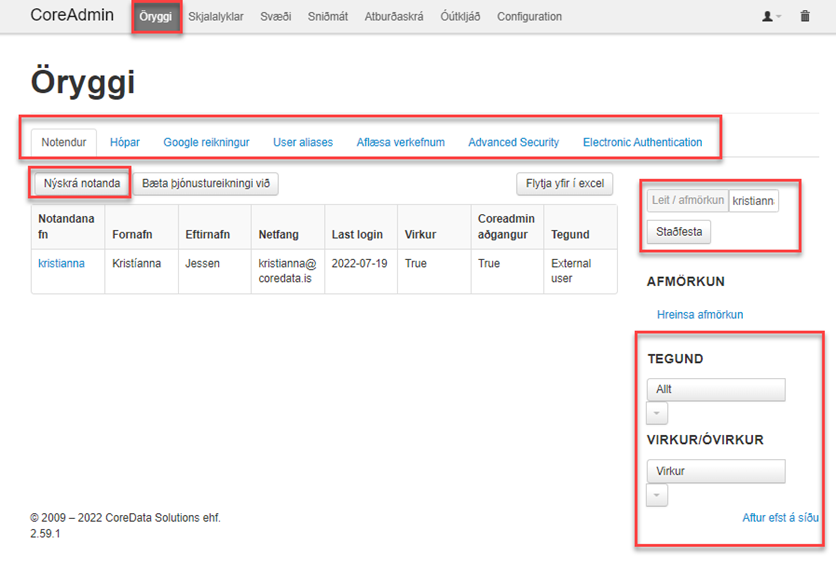Click Bæta þjónustureikningi við button
The image size is (836, 571).
(205, 184)
